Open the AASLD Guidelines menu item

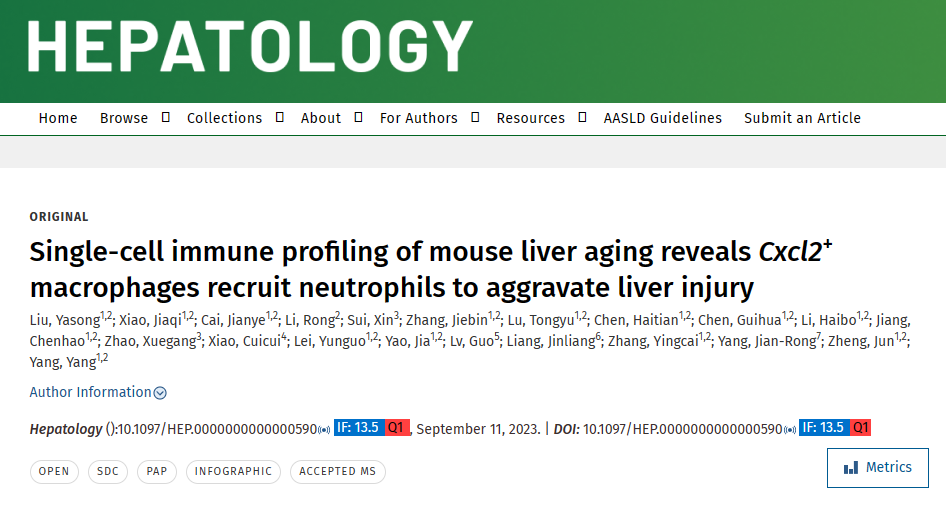point(662,118)
